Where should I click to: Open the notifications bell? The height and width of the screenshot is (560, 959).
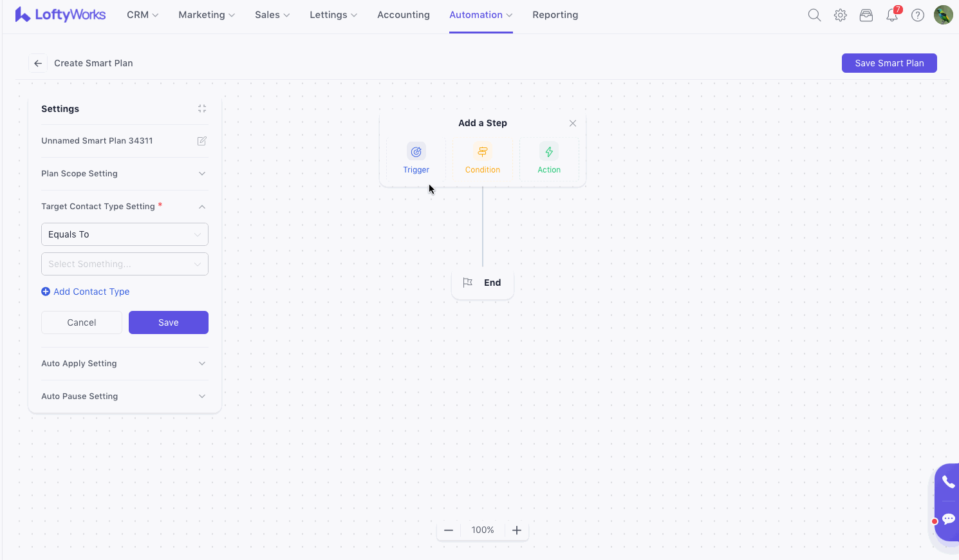892,15
